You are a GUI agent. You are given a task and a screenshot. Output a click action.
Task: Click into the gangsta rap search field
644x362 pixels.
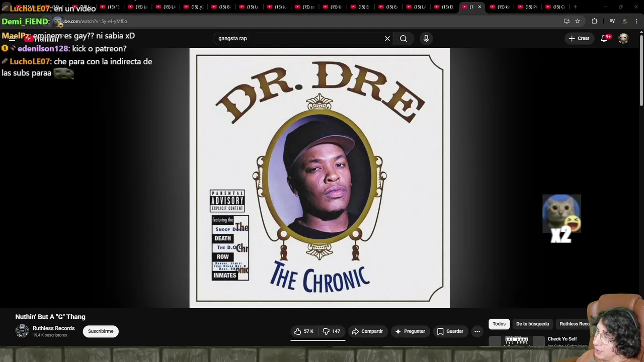[x=299, y=38]
